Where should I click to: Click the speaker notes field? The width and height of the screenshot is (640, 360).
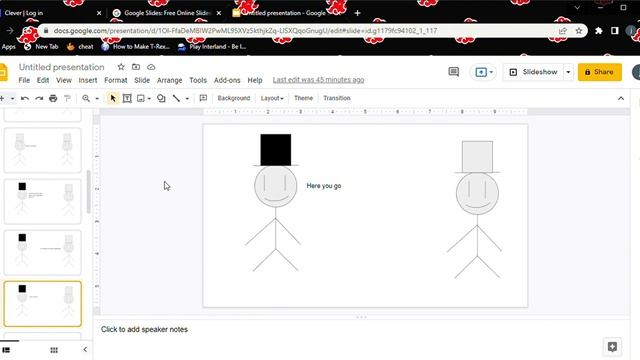point(361,329)
